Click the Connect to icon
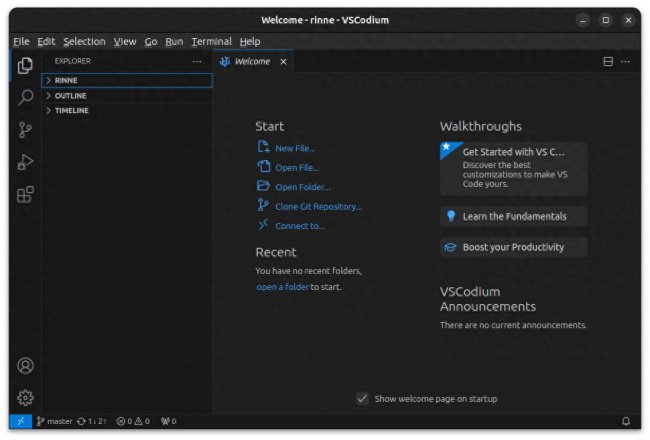The width and height of the screenshot is (650, 440). [264, 225]
